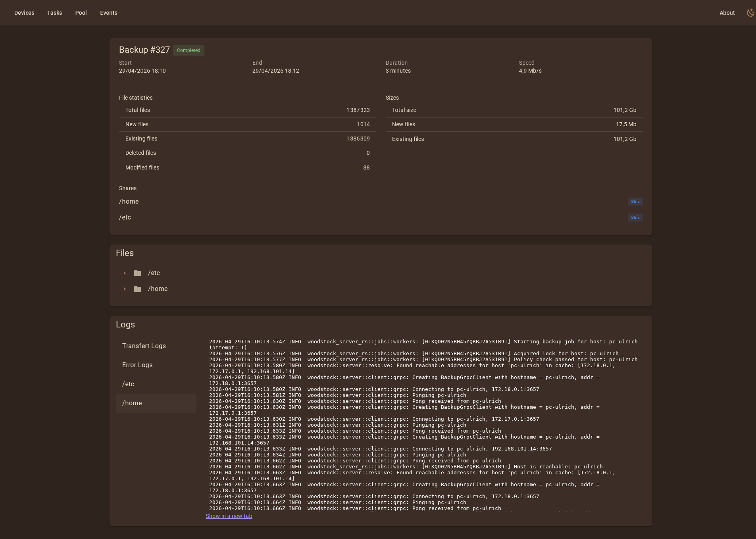Toggle dark mode with the moon icon
Screen dimensions: 756x539
[750, 12]
